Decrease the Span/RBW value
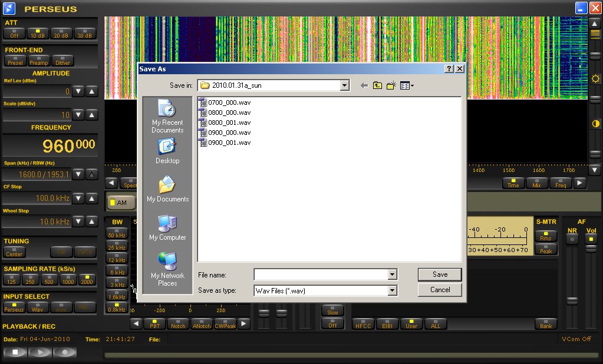This screenshot has width=603, height=364. tap(78, 174)
